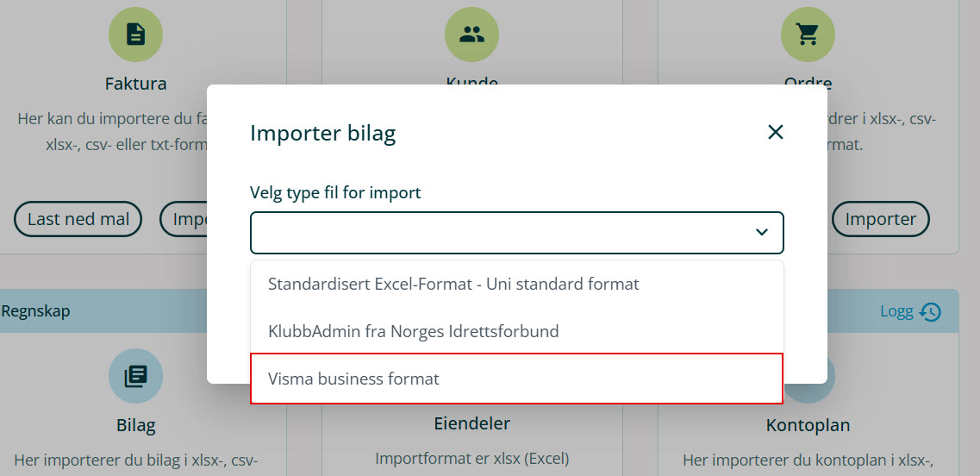Click the Regnskap section header

pos(35,311)
